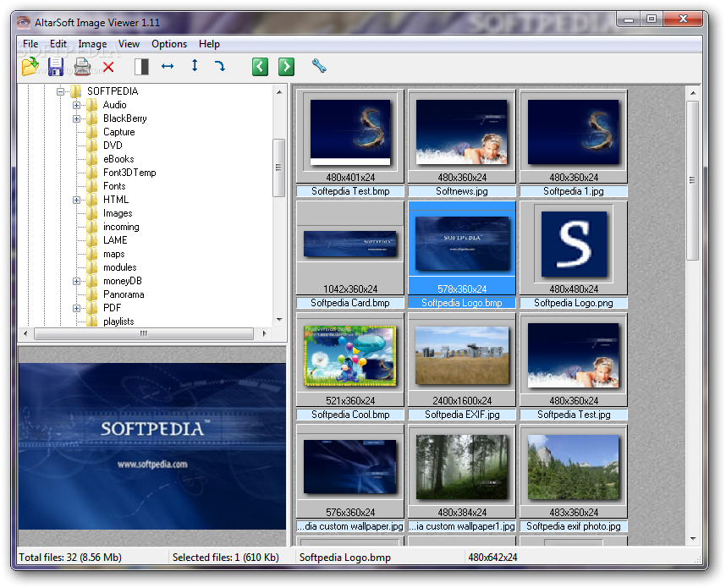Select Softpedia Card.bmp thumbnail
Viewport: 726px width, 588px height.
pyautogui.click(x=350, y=248)
